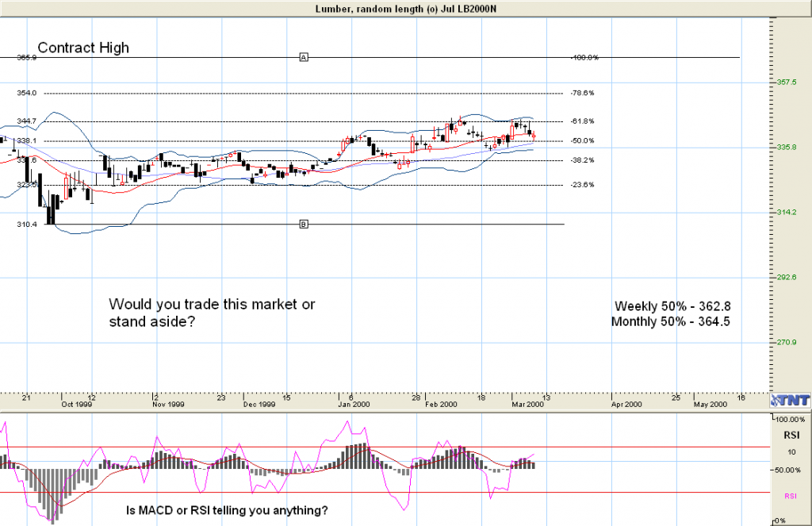Click the 310.4 contract low price label
Image resolution: width=812 pixels, height=526 pixels.
pyautogui.click(x=27, y=225)
